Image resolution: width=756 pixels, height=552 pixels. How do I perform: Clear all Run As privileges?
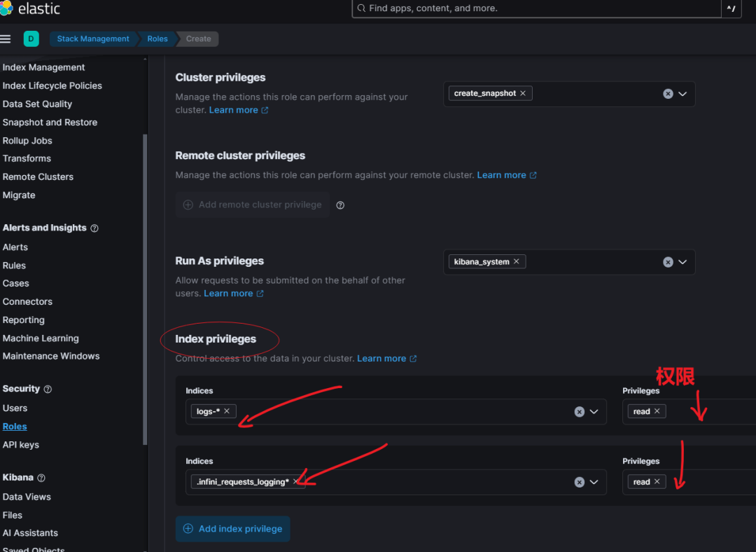[x=668, y=262]
